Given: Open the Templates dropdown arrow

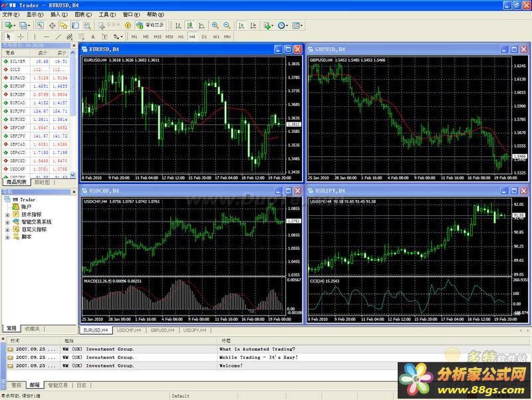Looking at the screenshot, I should click(301, 26).
